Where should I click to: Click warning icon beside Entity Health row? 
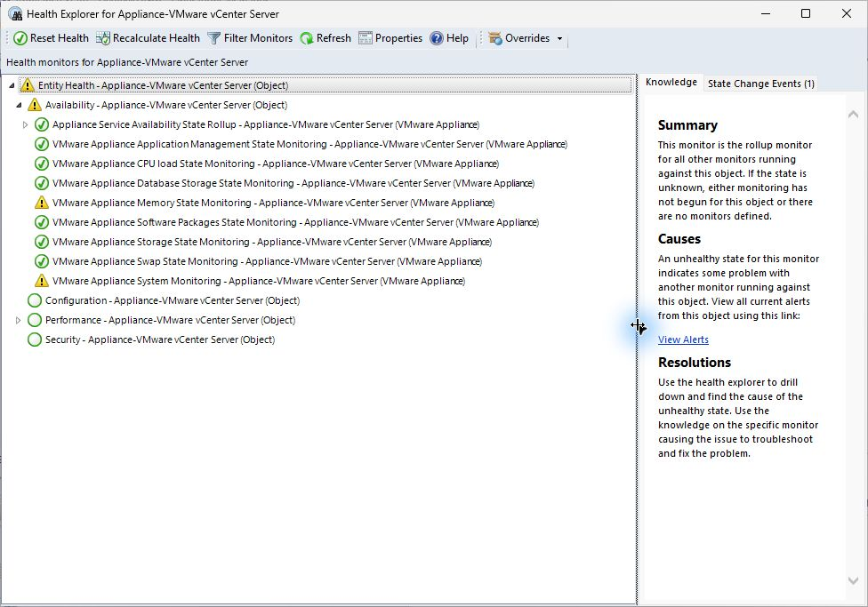coord(27,85)
